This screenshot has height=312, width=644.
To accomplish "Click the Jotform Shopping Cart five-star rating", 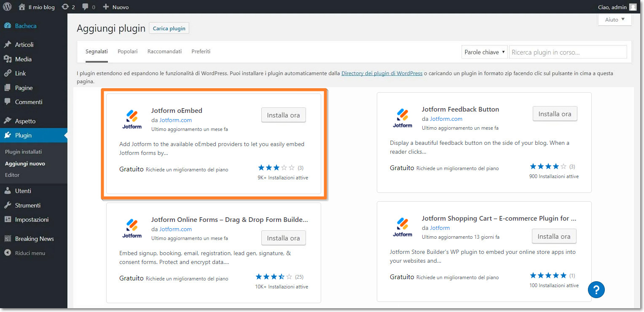I will [x=548, y=275].
